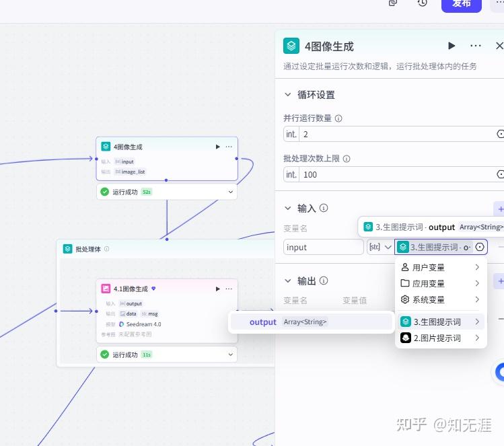Expand 系统变量 submenu
Image resolution: width=504 pixels, height=446 pixels.
click(441, 299)
